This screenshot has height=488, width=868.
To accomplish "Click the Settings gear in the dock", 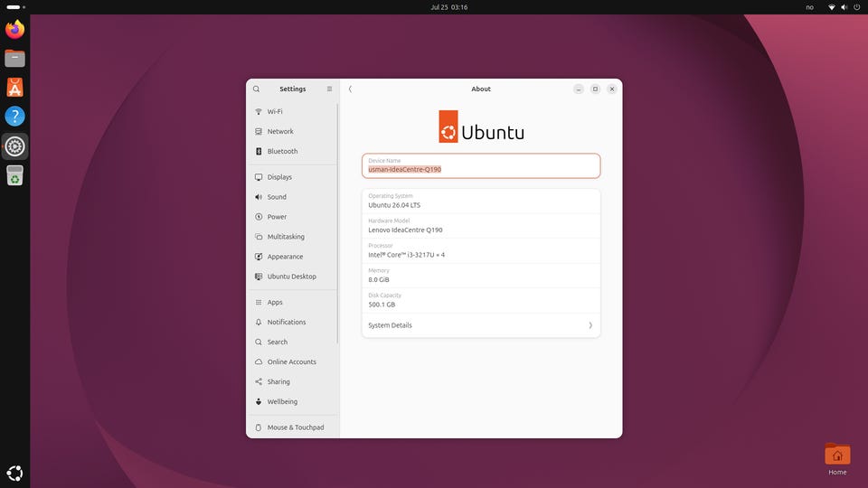I will point(15,146).
